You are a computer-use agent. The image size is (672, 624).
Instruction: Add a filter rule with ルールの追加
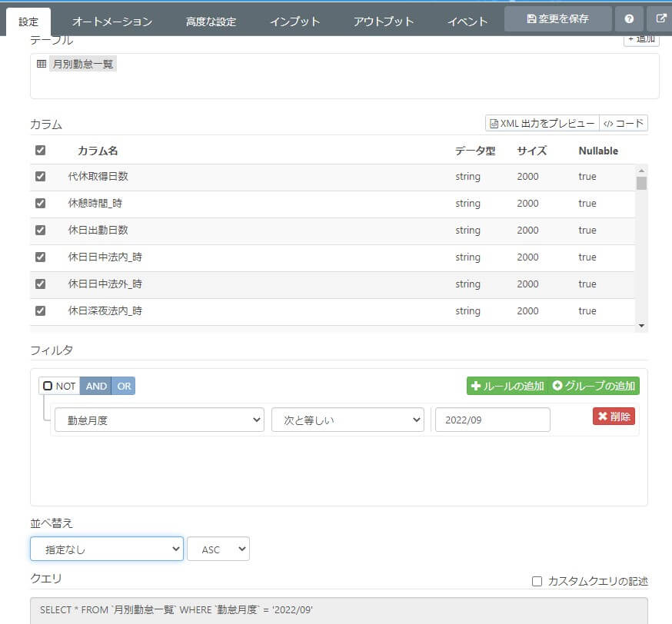507,386
